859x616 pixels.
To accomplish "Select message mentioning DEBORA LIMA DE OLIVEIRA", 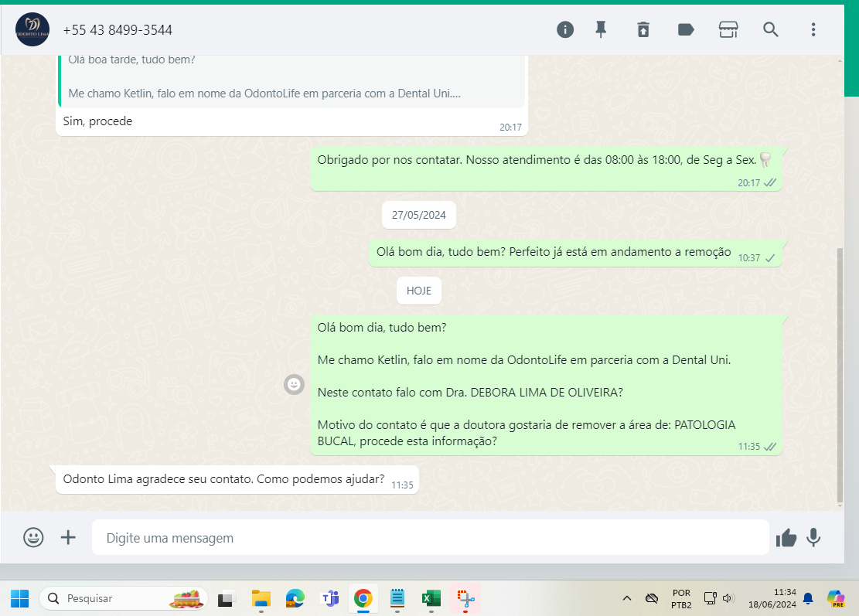I will [x=546, y=385].
